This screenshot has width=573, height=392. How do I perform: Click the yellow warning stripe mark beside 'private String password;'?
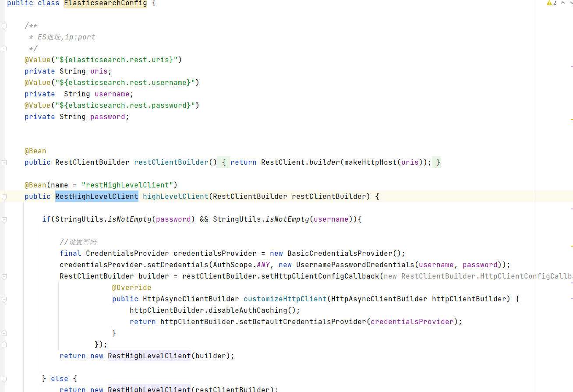click(x=572, y=119)
